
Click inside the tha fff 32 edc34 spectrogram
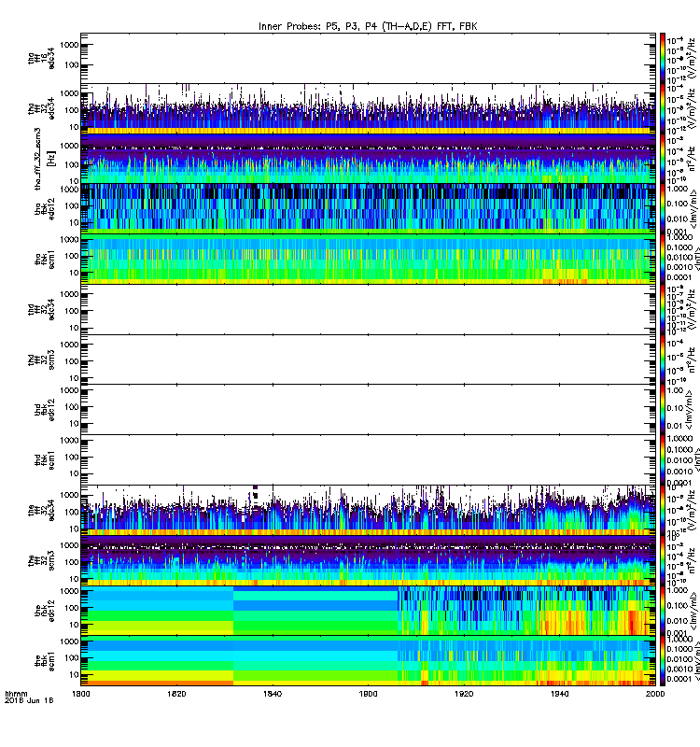(368, 108)
